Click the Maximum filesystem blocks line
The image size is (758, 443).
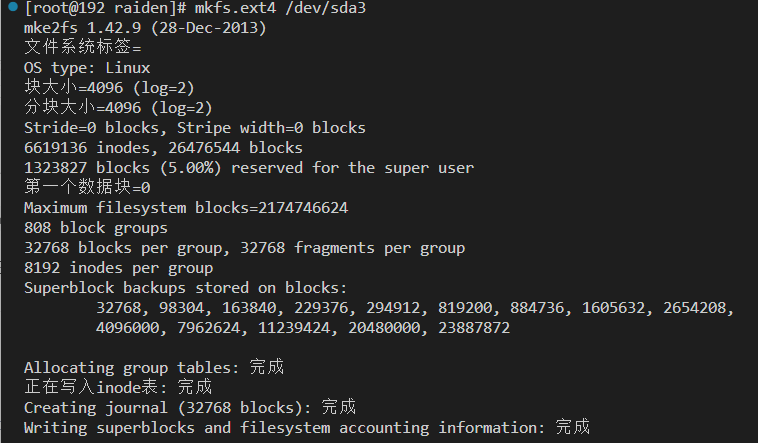pyautogui.click(x=186, y=208)
